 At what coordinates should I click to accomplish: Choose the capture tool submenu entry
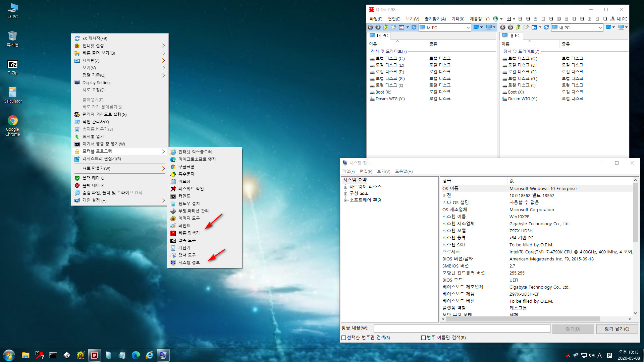(205, 255)
